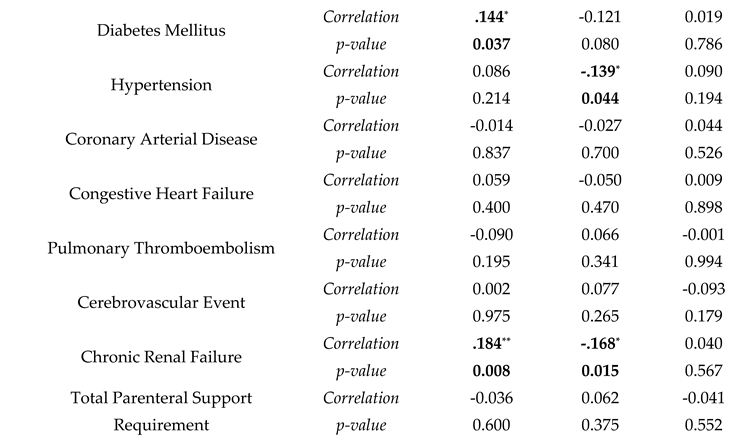This screenshot has width=754, height=439.
Task: Select the Cerebrovascular Event label
Action: [x=161, y=302]
